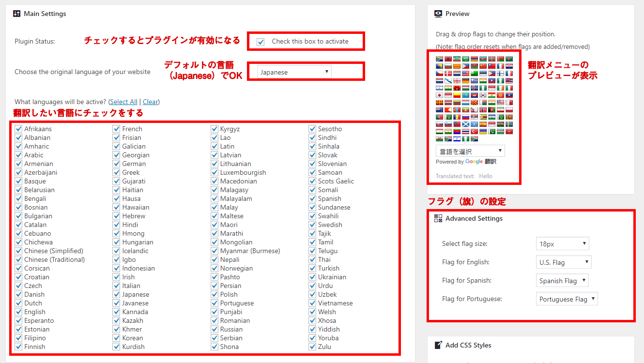Click the Add CSS Styles panel header
This screenshot has height=363, width=644.
tap(468, 345)
